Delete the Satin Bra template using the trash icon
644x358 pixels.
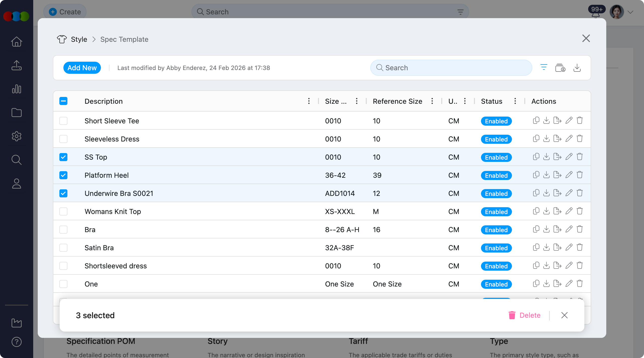(x=580, y=247)
